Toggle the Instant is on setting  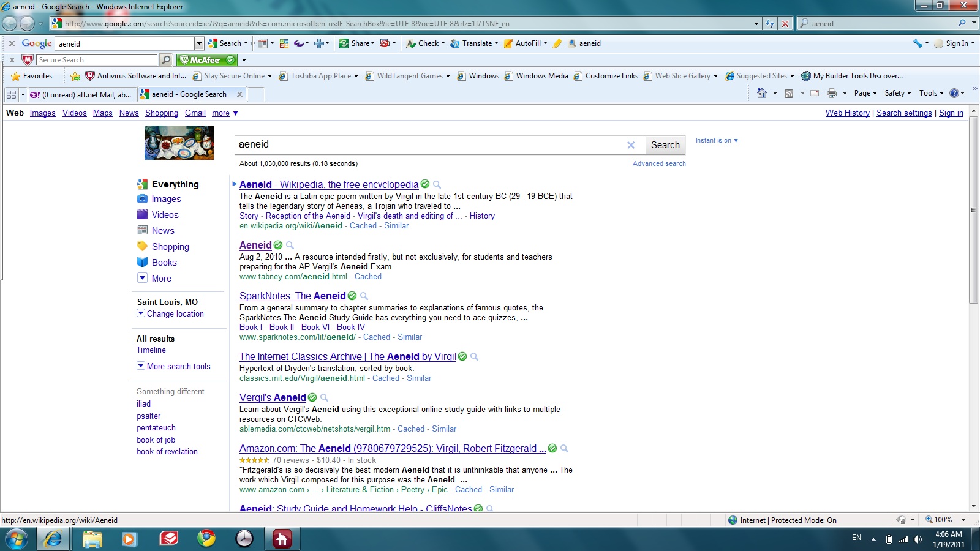(717, 140)
